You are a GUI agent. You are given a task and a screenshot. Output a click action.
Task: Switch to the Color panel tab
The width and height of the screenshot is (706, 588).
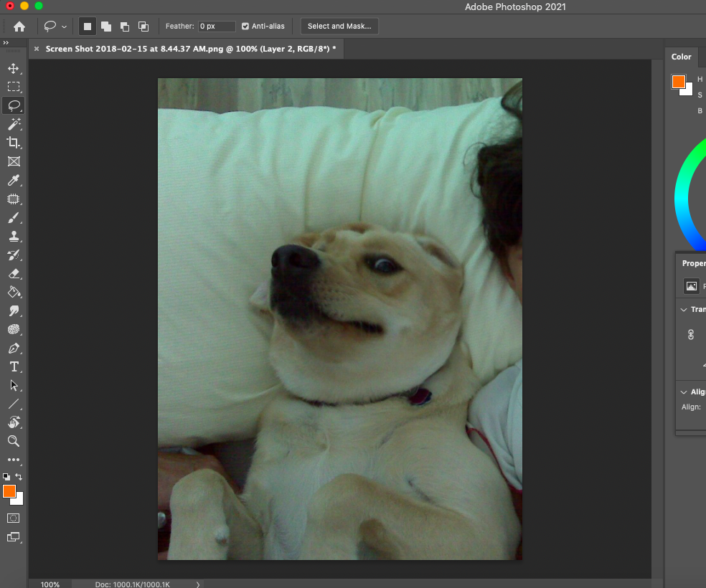tap(681, 56)
